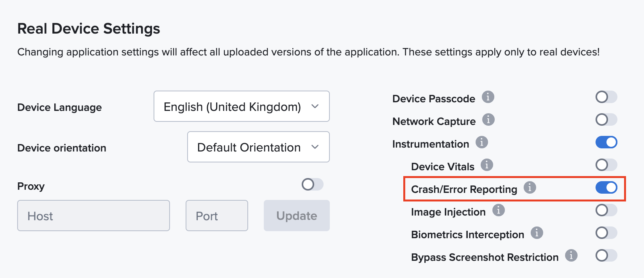Turn off Crash/Error Reporting

606,188
